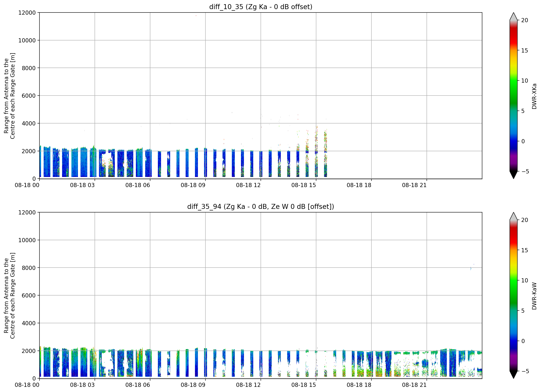Click the 08-18 21 tick on bottom plot
The height and width of the screenshot is (392, 541).
tap(414, 385)
